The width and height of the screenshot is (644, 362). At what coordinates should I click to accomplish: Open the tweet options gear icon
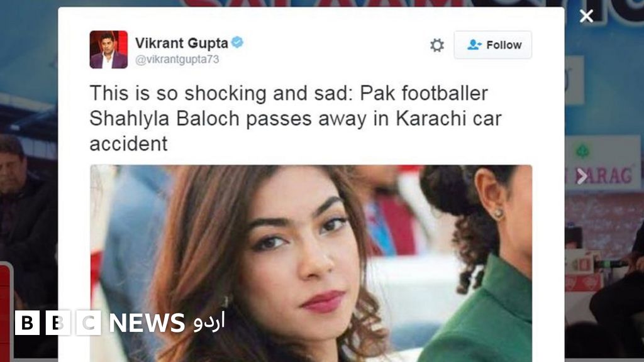(x=437, y=45)
